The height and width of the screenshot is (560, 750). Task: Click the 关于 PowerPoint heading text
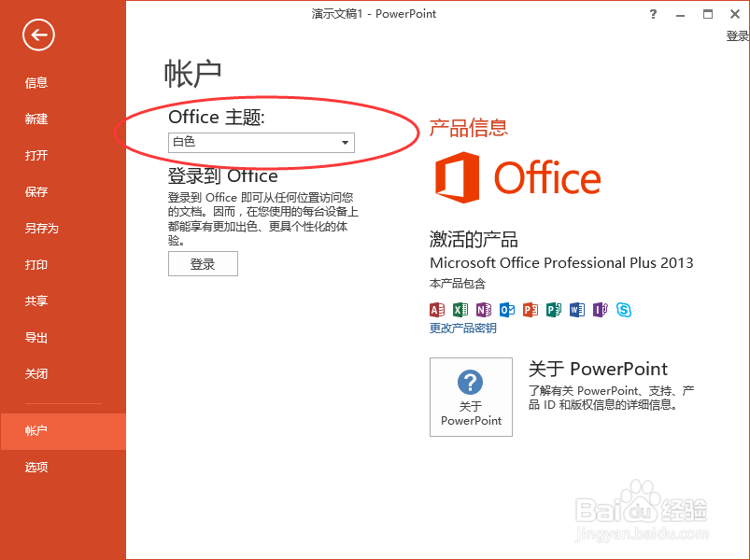tap(598, 369)
